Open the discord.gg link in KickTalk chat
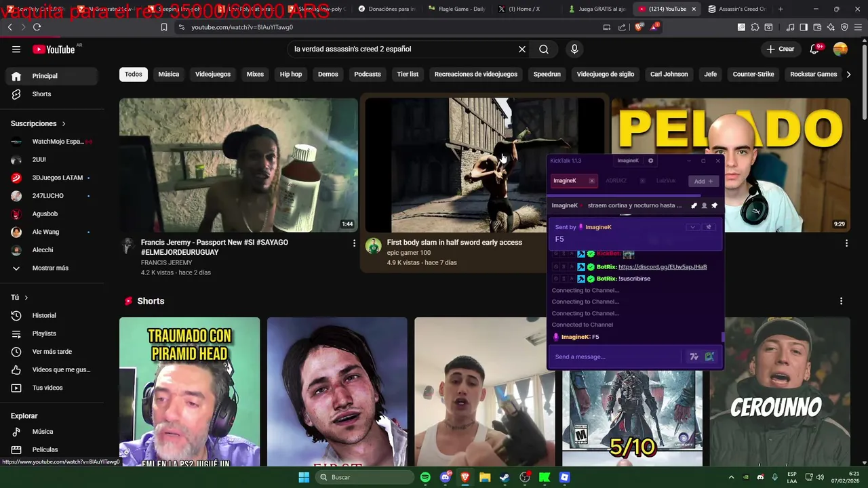Screen dimensions: 868x488 (x=663, y=267)
